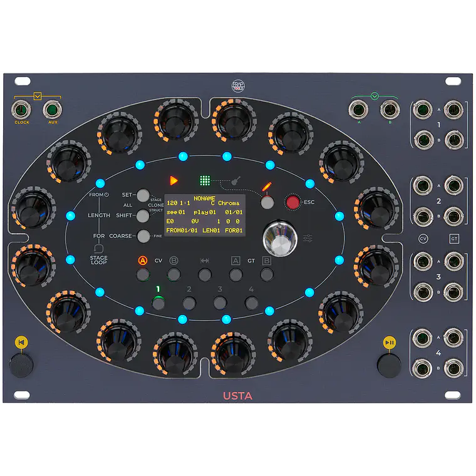The image size is (476, 476).
Task: Click the green-labeled A input jack
Action: [x=359, y=110]
